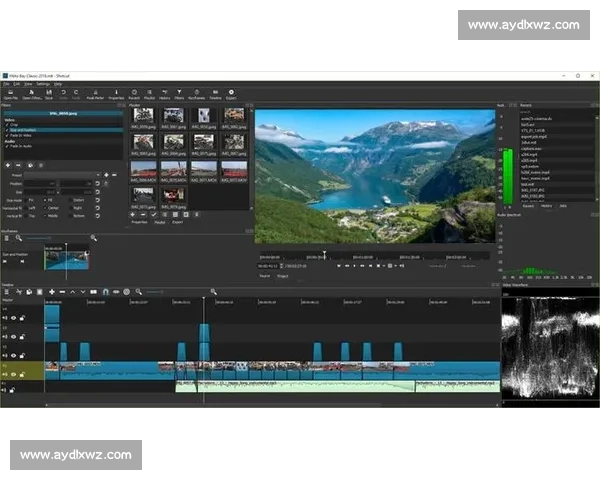Click the Keyframes toolbar icon
The height and width of the screenshot is (480, 600).
pos(196,94)
